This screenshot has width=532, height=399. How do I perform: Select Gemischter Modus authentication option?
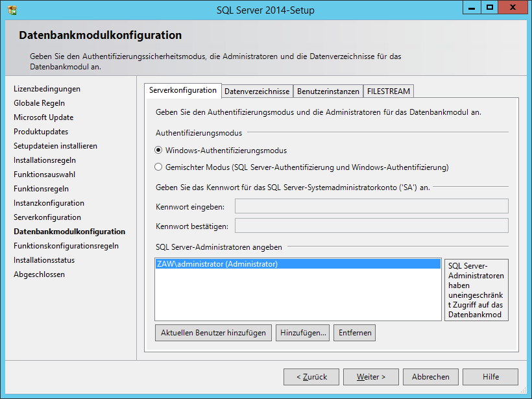(158, 167)
